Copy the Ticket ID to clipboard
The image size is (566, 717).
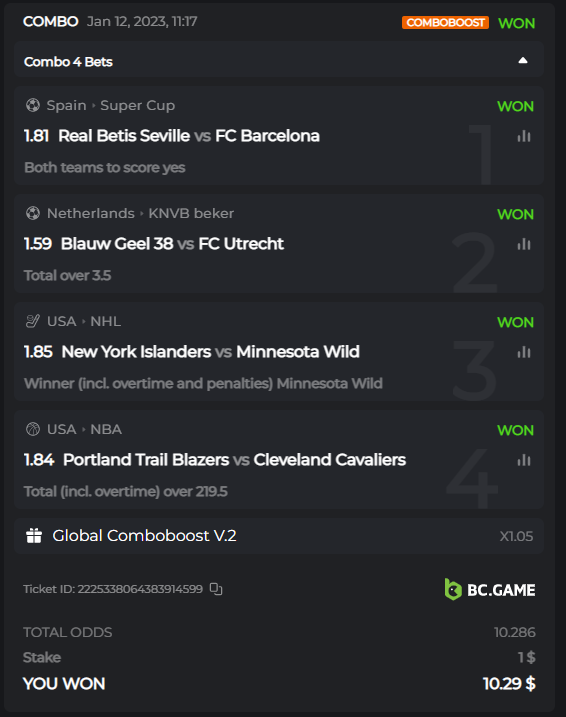(216, 589)
